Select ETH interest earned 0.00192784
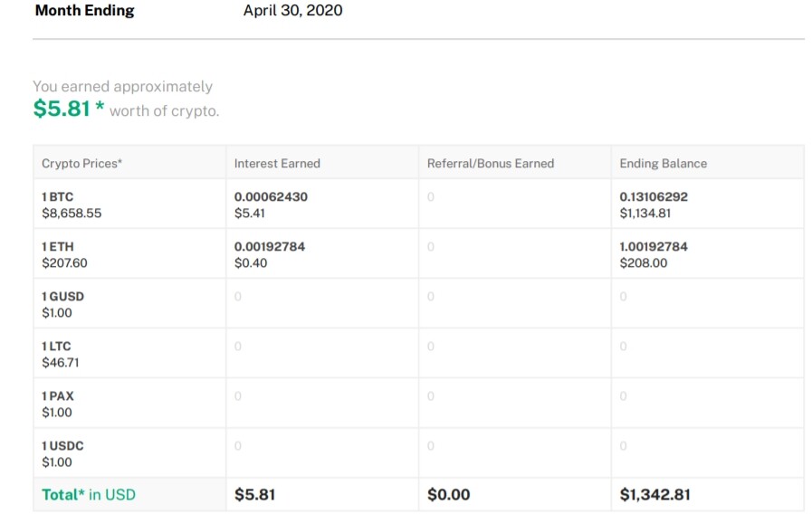 pos(270,246)
